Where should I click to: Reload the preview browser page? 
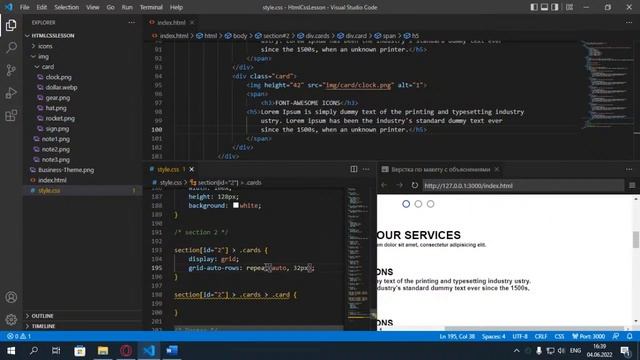click(x=414, y=185)
